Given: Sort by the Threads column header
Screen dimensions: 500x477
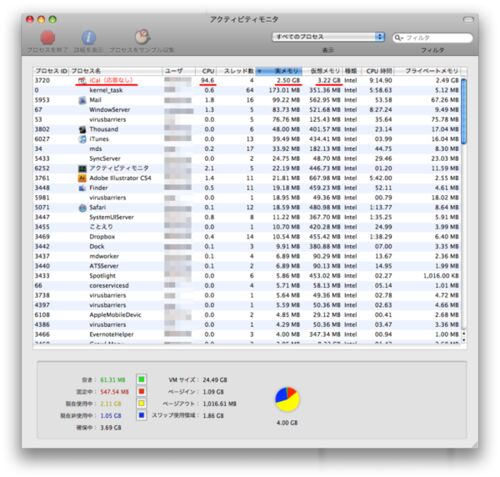Looking at the screenshot, I should tap(236, 71).
